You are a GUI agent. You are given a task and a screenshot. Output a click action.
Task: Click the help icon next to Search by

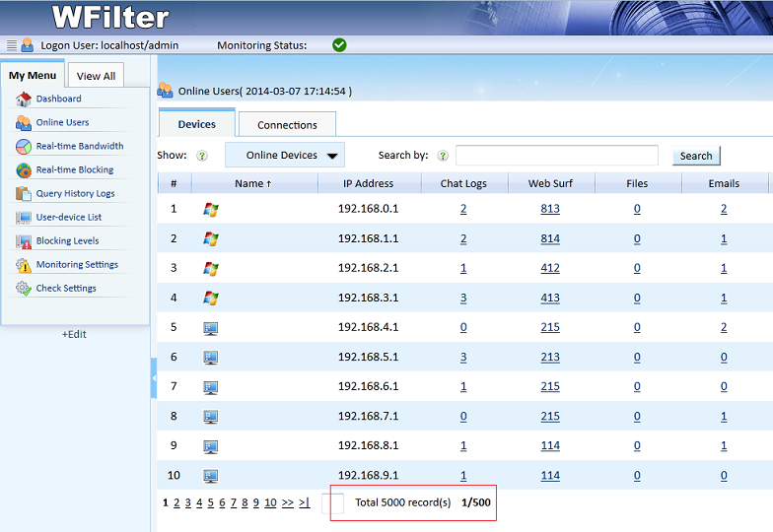pos(443,156)
